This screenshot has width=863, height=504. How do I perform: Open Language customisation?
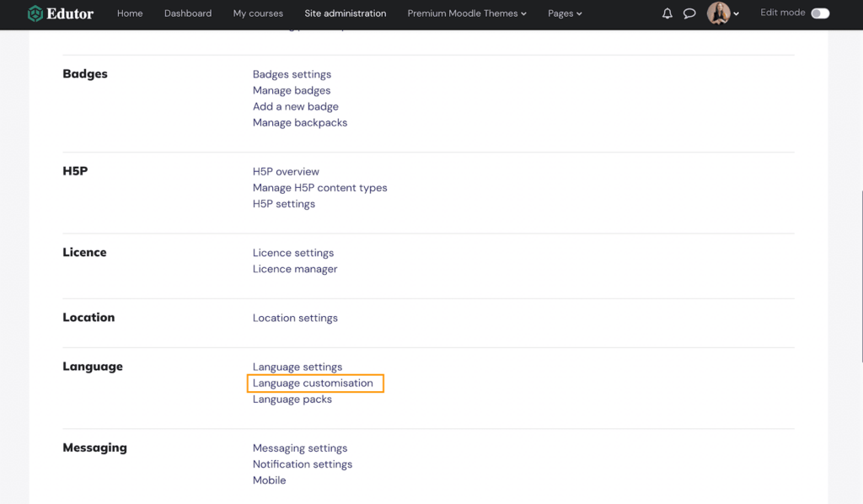point(314,383)
